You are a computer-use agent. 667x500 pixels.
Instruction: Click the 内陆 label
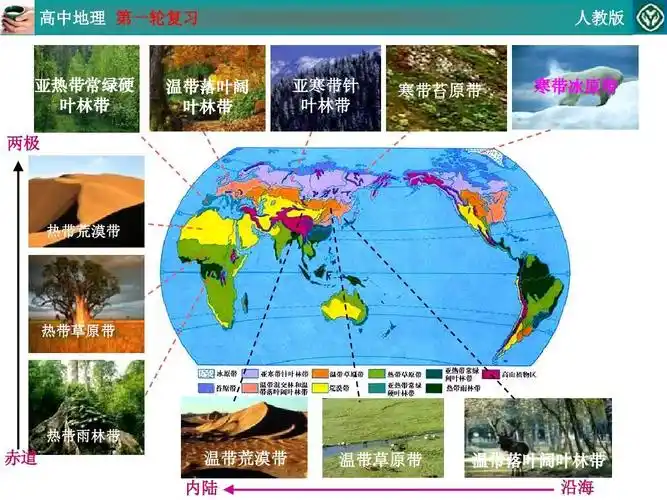click(x=202, y=488)
